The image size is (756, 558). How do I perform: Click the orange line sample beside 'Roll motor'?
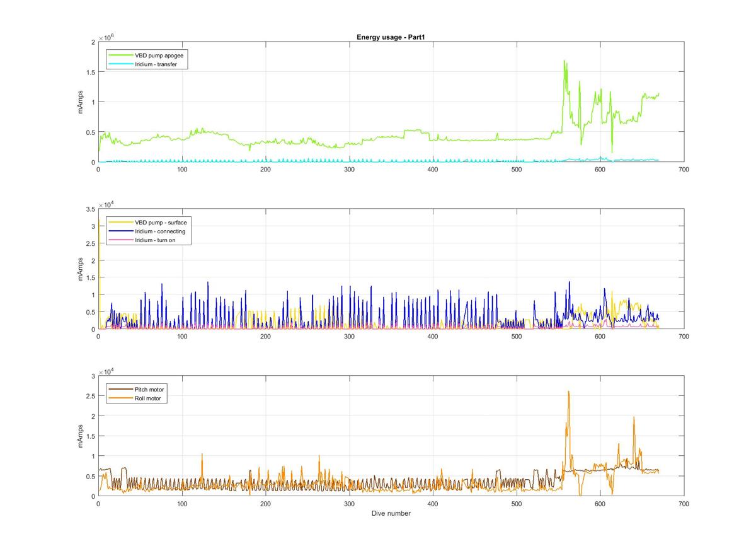click(121, 398)
